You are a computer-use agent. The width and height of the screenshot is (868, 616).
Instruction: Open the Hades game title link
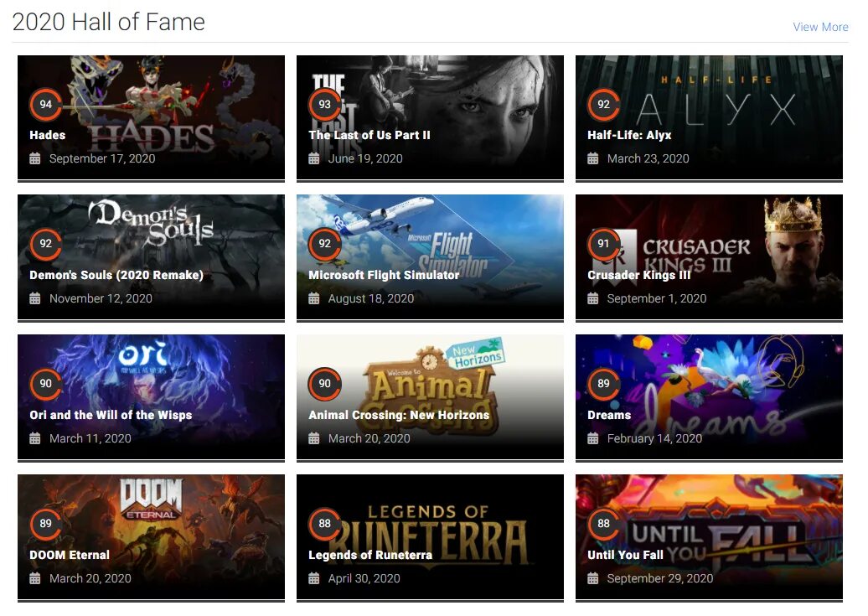coord(48,135)
